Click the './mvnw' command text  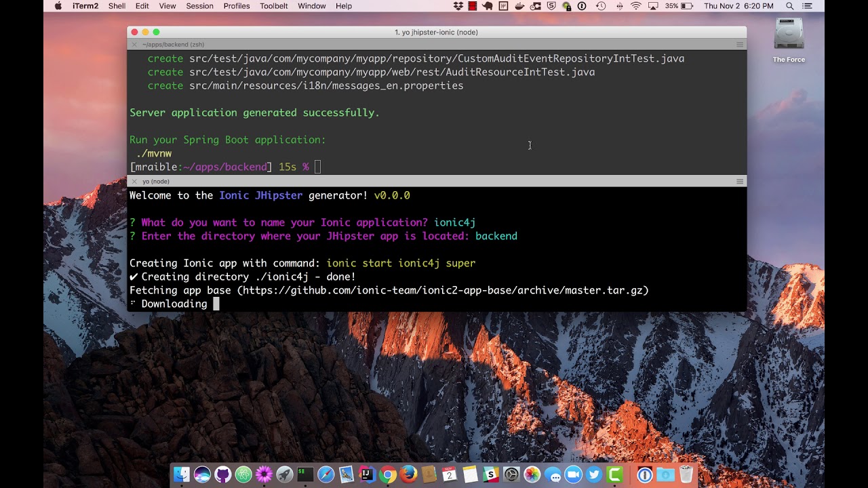coord(154,154)
